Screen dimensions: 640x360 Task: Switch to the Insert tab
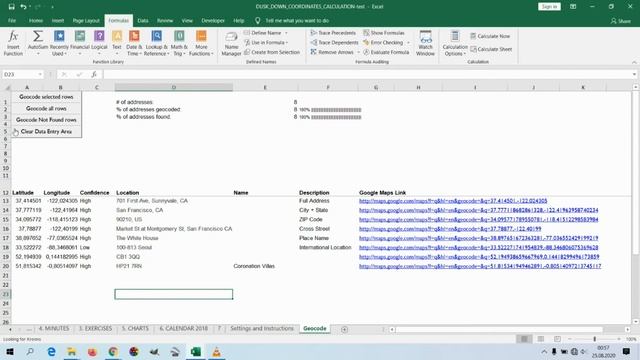[x=58, y=20]
